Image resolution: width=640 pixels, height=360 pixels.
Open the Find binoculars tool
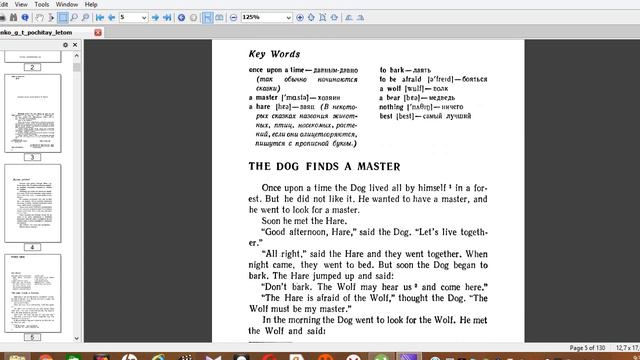click(13, 18)
